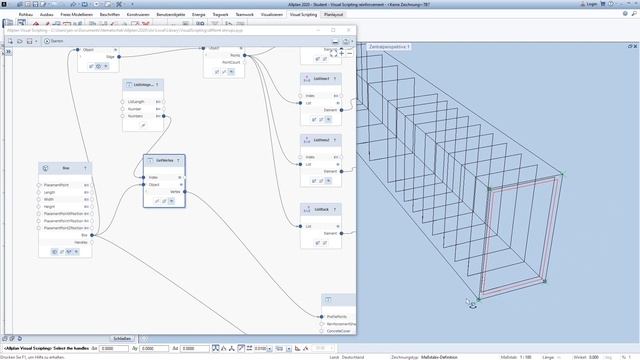Click the first snap icon after the Δz field
640x360 pixels.
[216, 348]
